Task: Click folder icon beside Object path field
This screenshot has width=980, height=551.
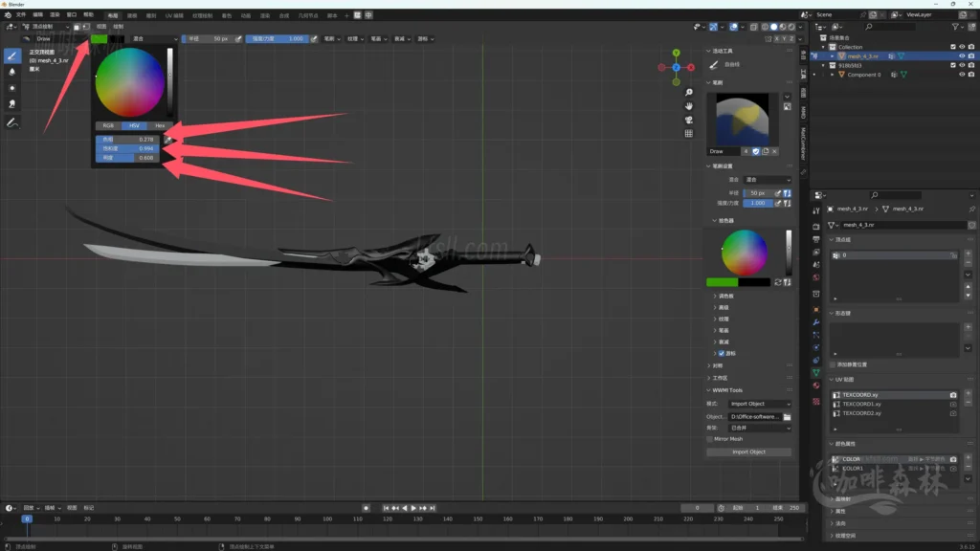Action: pos(787,417)
